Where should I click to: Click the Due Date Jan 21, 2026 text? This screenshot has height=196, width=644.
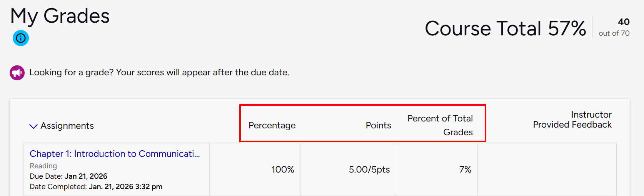tap(68, 176)
